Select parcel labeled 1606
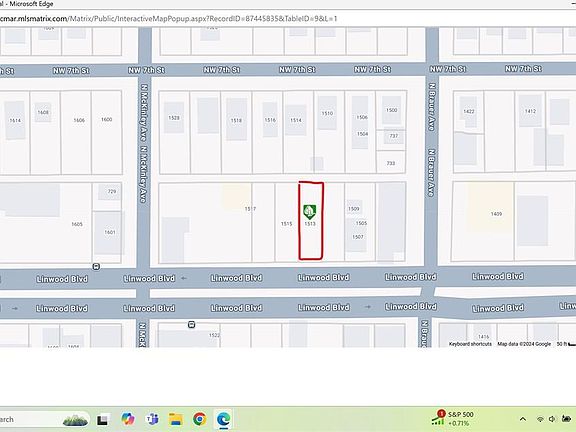This screenshot has width=576, height=432. pos(79,120)
